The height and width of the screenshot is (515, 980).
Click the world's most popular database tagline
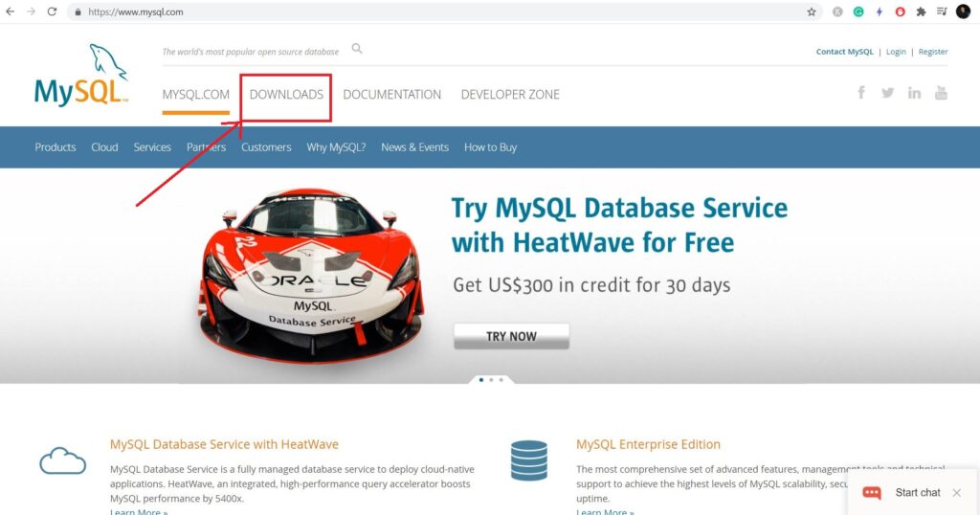click(250, 52)
